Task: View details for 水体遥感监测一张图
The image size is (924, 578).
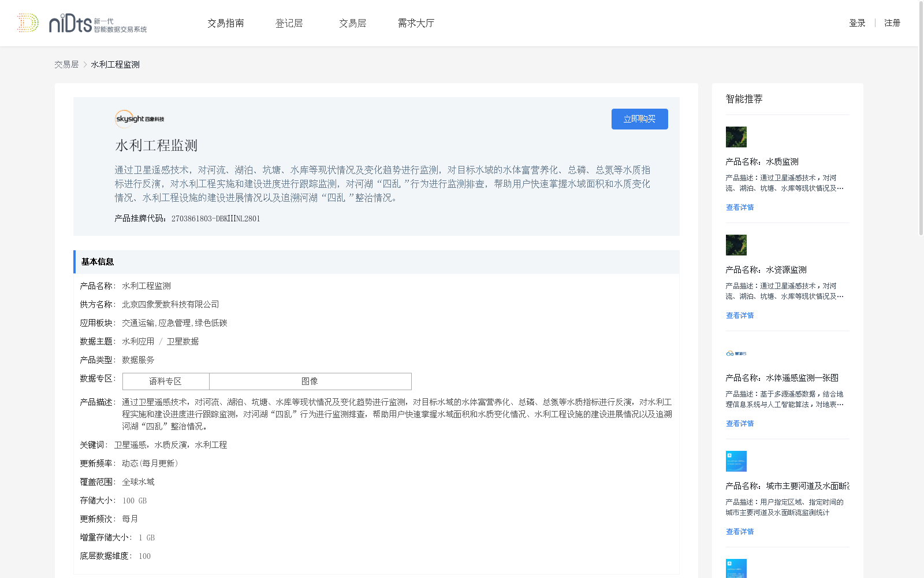Action: 740,424
